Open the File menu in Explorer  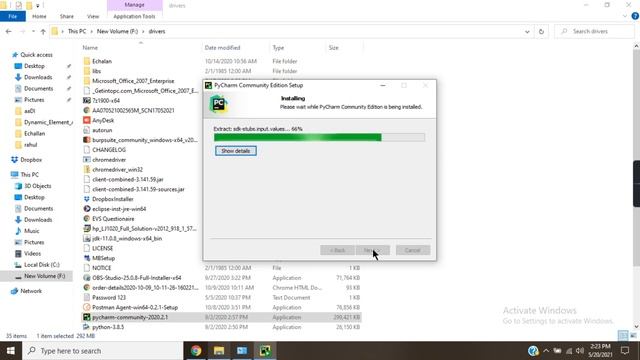pyautogui.click(x=13, y=16)
